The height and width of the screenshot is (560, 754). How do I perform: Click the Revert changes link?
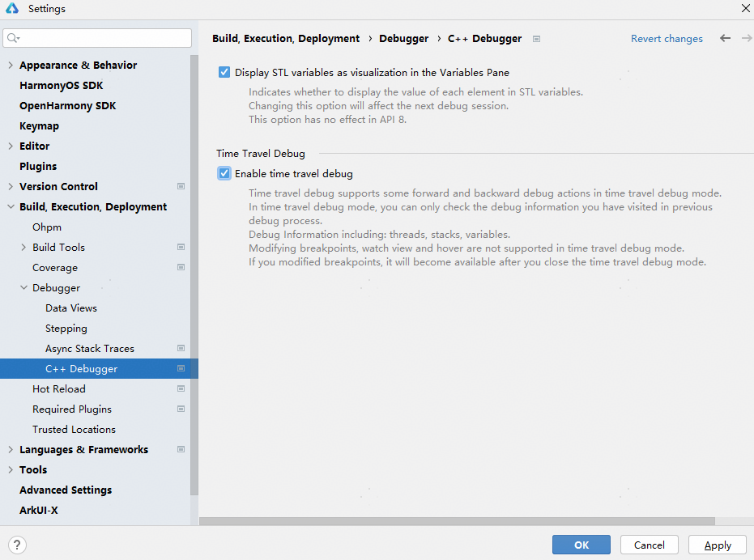[x=667, y=38]
